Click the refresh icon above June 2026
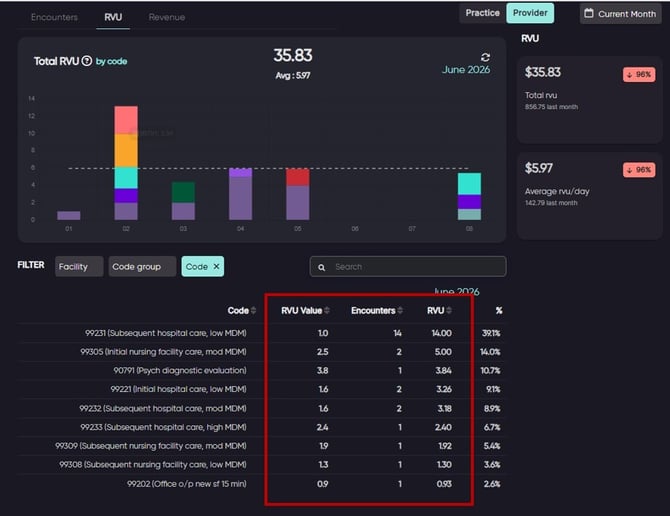 [x=485, y=57]
